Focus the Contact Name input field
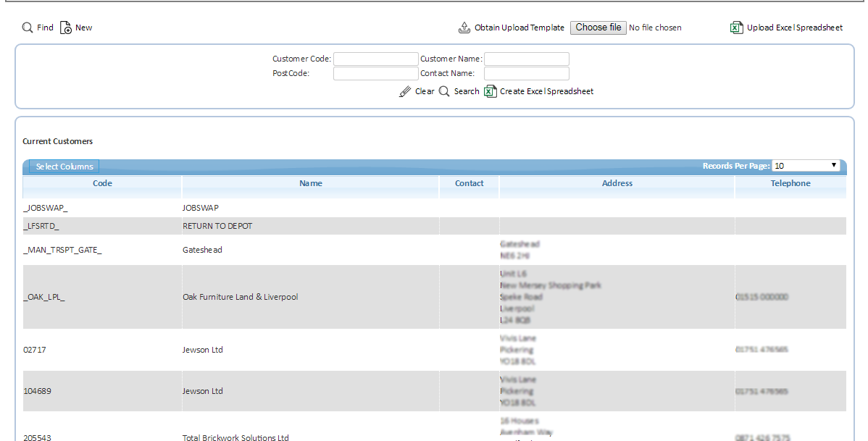 pyautogui.click(x=527, y=74)
